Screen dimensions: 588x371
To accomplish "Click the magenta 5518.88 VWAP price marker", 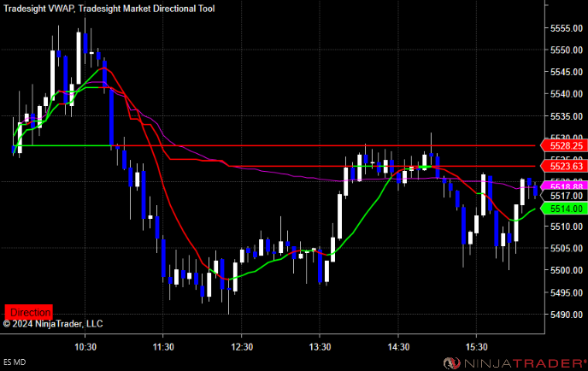I will click(x=563, y=185).
